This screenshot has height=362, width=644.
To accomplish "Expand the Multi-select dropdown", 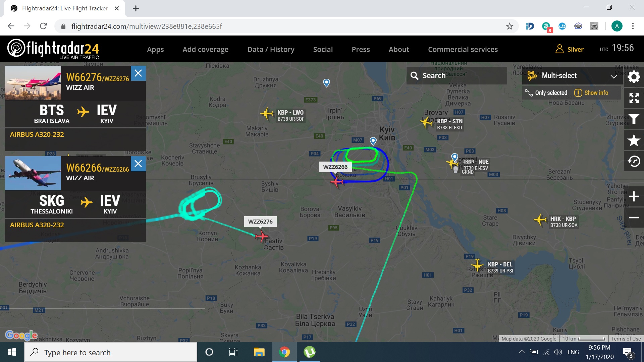I will (573, 76).
